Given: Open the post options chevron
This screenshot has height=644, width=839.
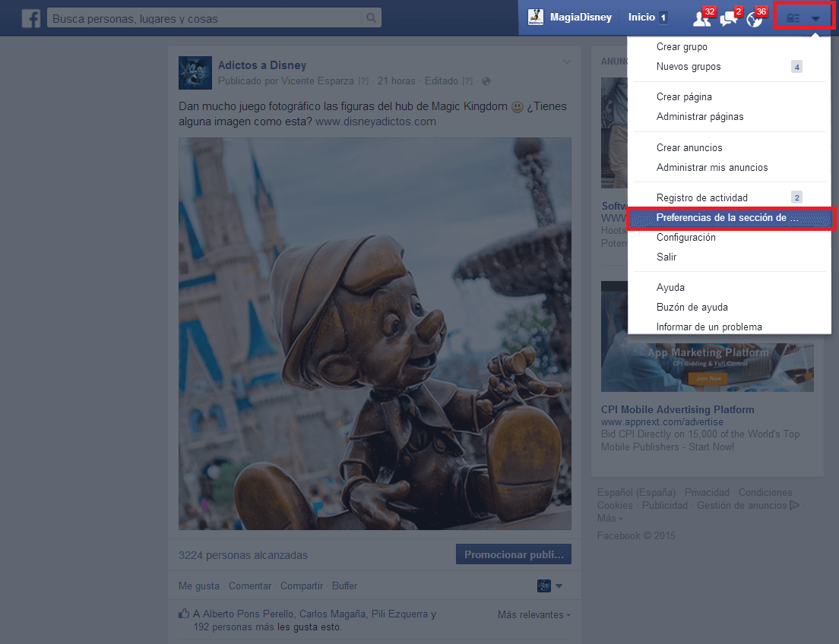Looking at the screenshot, I should click(567, 63).
